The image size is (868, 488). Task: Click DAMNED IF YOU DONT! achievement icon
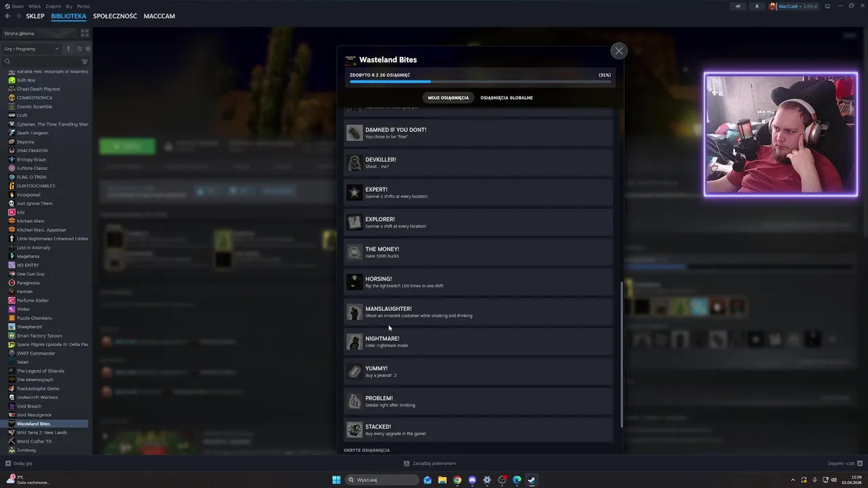[354, 133]
